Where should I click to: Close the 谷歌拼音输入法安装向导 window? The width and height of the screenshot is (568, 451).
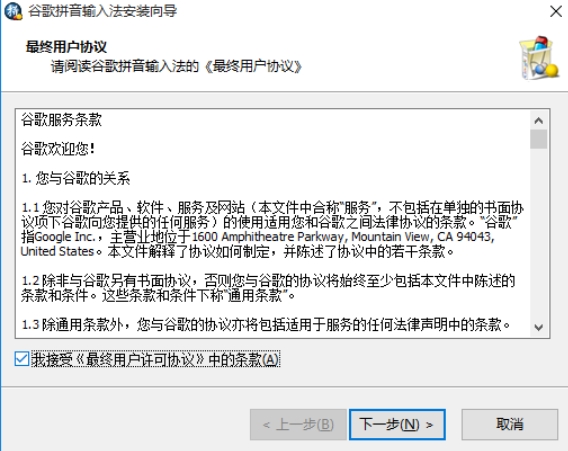556,11
